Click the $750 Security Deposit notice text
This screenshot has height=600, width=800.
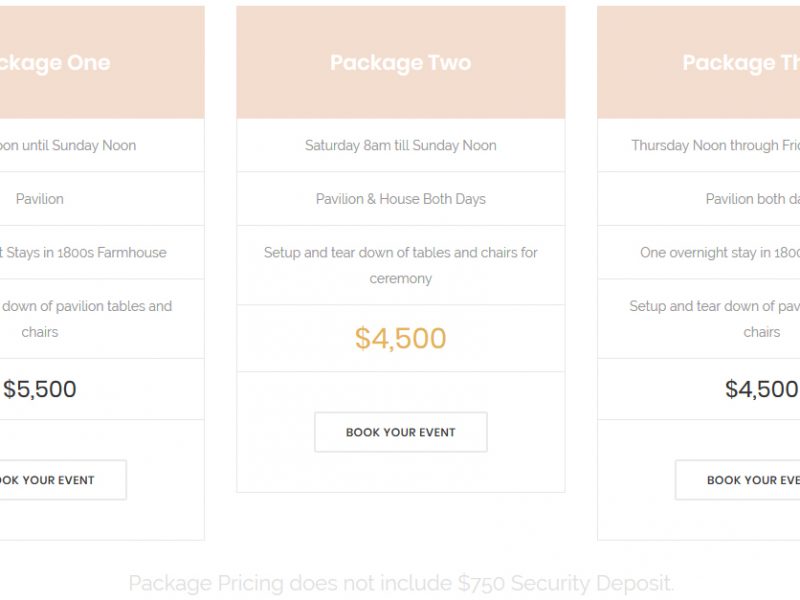(x=401, y=583)
